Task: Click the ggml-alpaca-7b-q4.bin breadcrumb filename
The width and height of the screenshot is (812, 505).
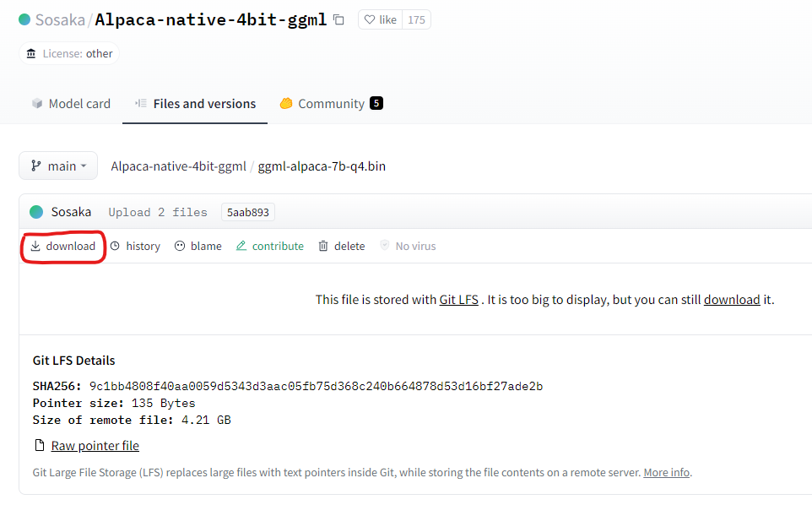Action: [x=322, y=166]
